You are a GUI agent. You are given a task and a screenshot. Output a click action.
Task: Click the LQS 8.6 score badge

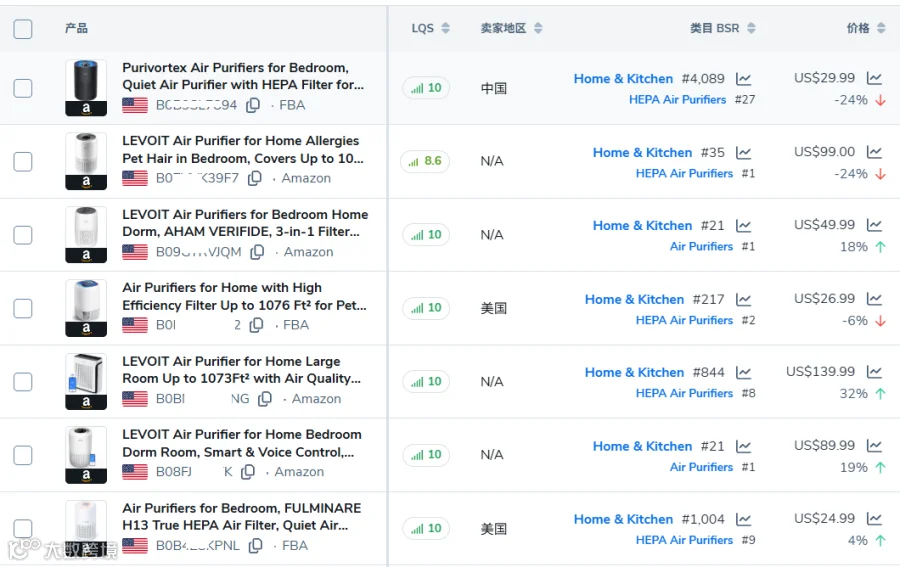[425, 161]
